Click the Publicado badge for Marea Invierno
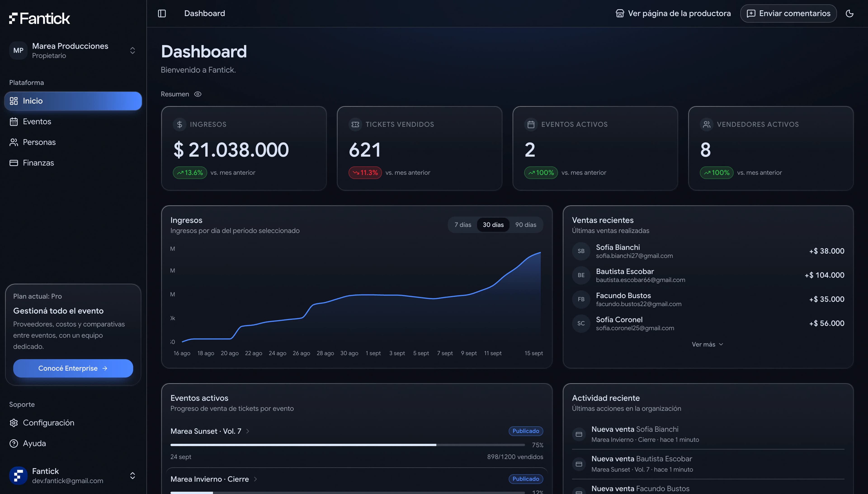The height and width of the screenshot is (494, 868). (526, 479)
